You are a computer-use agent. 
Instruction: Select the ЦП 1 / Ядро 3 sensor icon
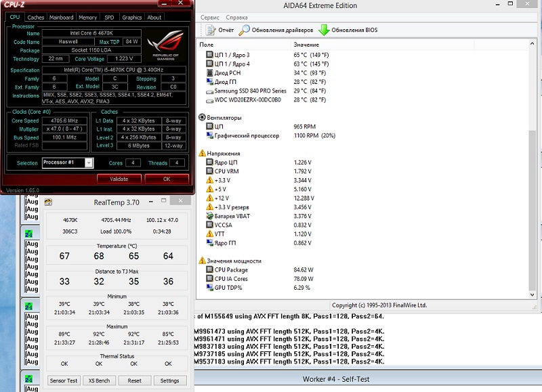[209, 55]
